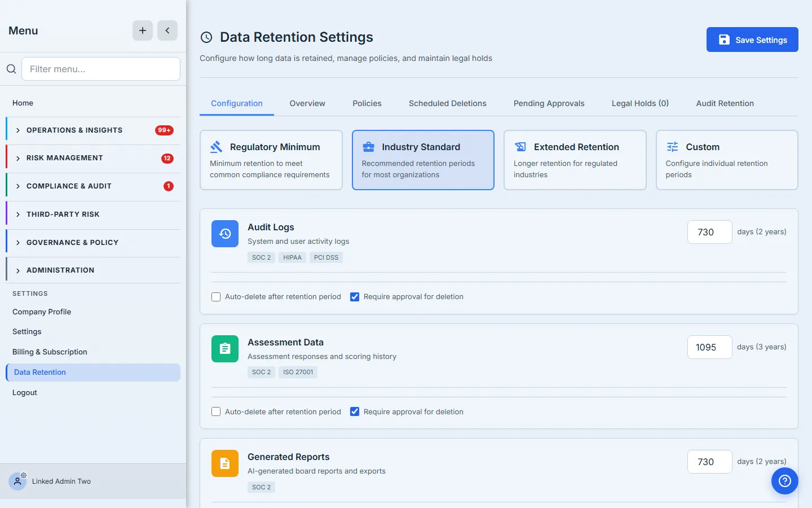Edit the Audit Logs retention days field
This screenshot has width=812, height=508.
tap(709, 232)
